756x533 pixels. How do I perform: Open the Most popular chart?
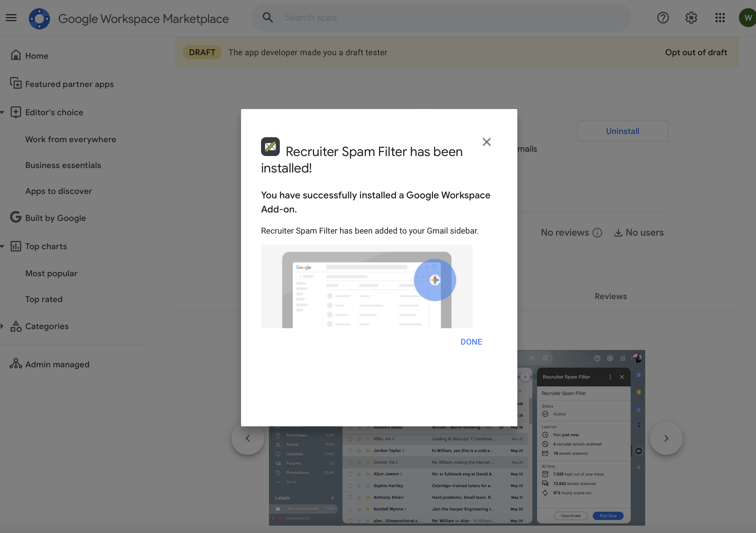click(51, 274)
